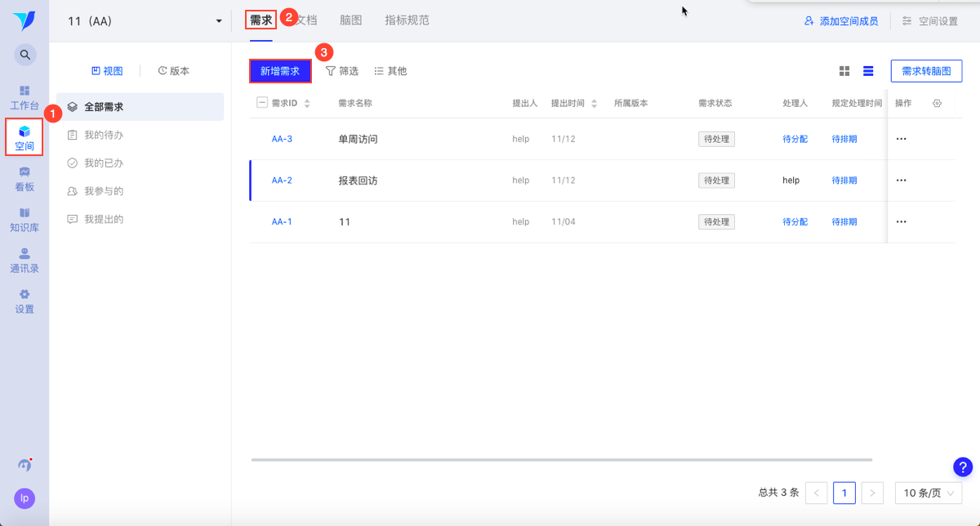Click 新增需求 button
This screenshot has width=980, height=526.
pyautogui.click(x=280, y=71)
